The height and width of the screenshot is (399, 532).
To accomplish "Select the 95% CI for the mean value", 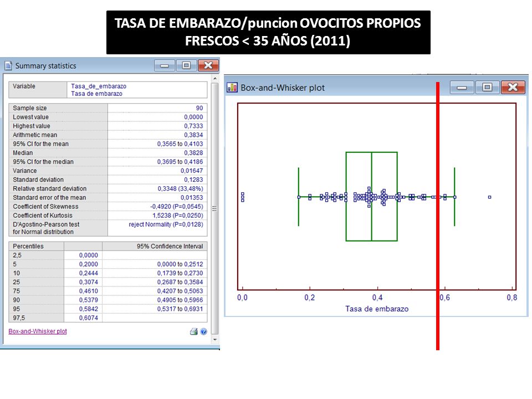I will click(x=180, y=144).
